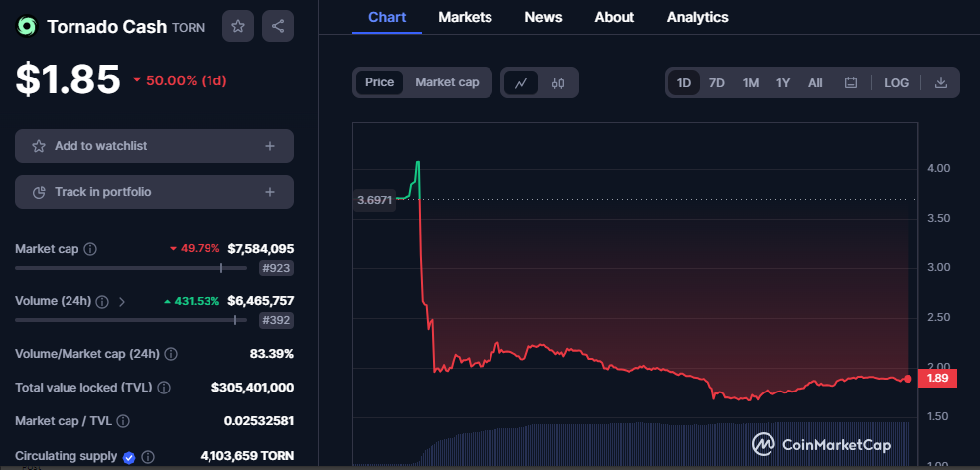This screenshot has width=980, height=470.
Task: Click the Market cap rank slider bar
Action: [x=131, y=268]
